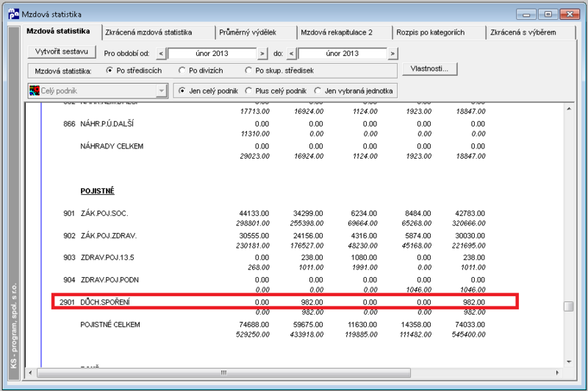Click the 'od' period field únor 2013
Image resolution: width=588 pixels, height=391 pixels.
[x=212, y=54]
